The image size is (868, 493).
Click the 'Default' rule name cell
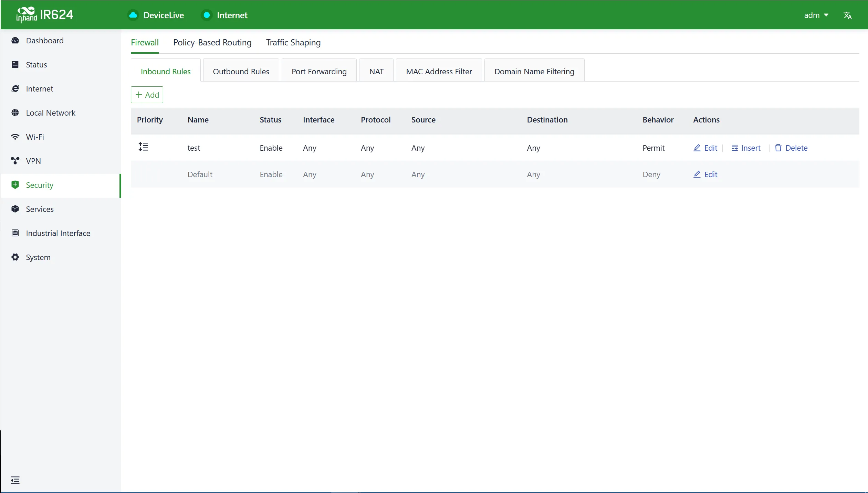200,174
